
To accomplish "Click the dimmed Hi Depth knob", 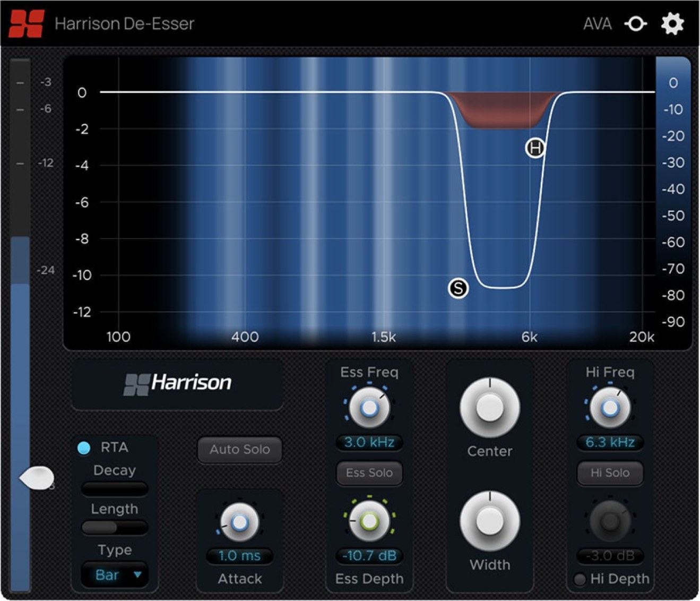I will (610, 520).
